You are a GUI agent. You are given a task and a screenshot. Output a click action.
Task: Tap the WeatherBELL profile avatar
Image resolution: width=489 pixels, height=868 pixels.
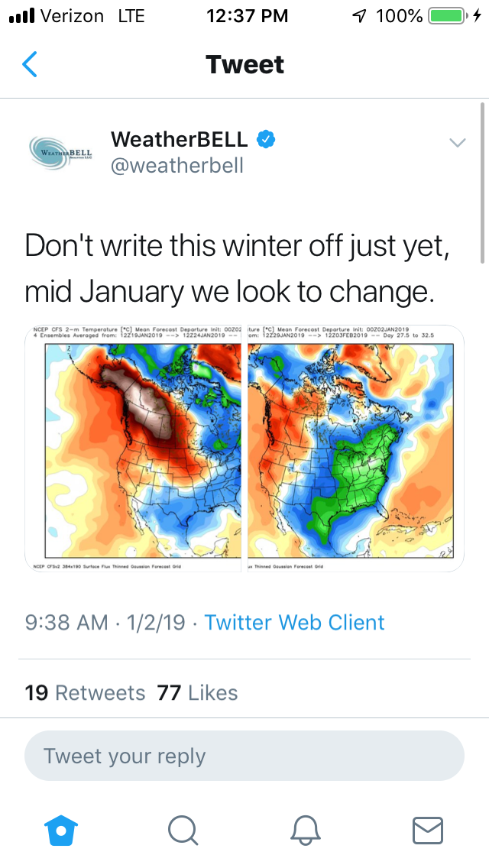61,151
